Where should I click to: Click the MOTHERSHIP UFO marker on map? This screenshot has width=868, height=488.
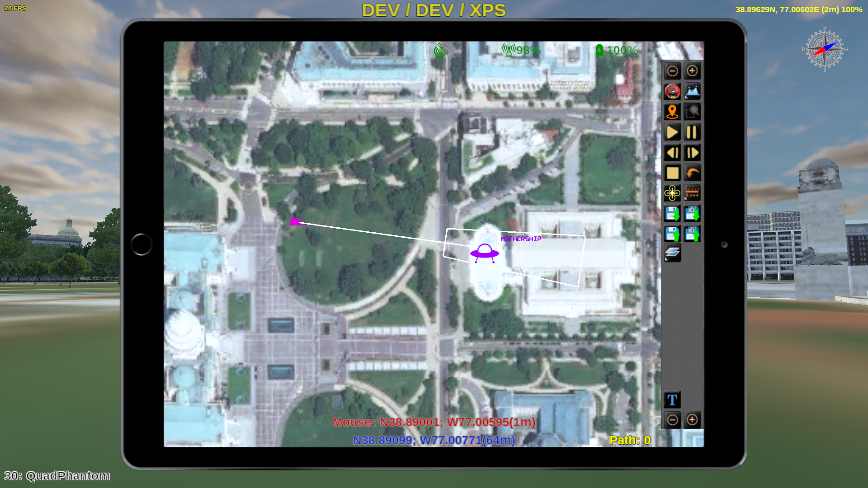(x=484, y=252)
